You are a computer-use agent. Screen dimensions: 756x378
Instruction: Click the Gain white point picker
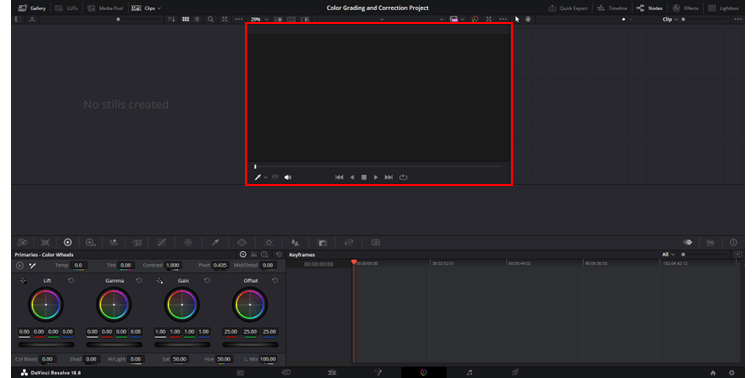click(159, 281)
